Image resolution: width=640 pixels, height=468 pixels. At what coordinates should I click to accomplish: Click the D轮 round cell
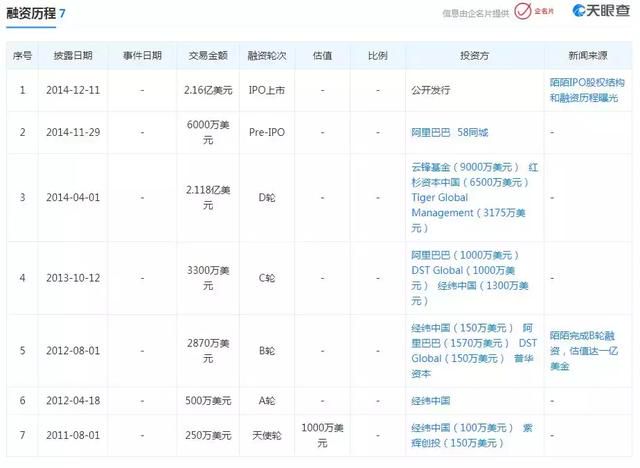[267, 198]
